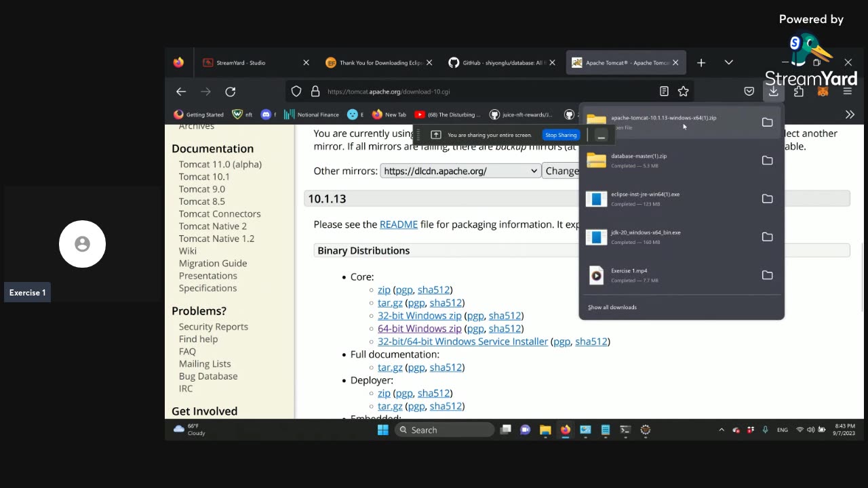
Task: Open the clock showing 8:43 PM
Action: point(844,430)
